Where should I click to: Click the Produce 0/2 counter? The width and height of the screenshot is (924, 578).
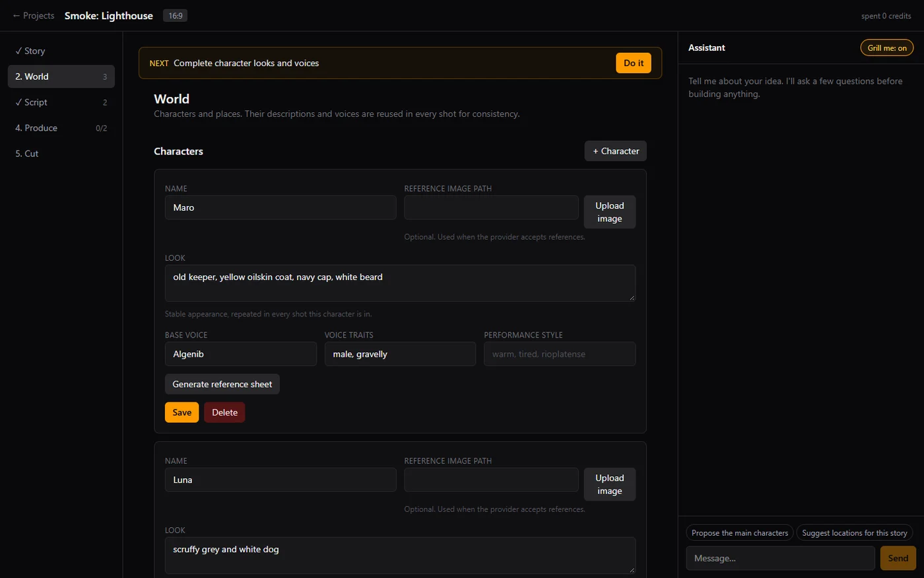[x=102, y=128]
